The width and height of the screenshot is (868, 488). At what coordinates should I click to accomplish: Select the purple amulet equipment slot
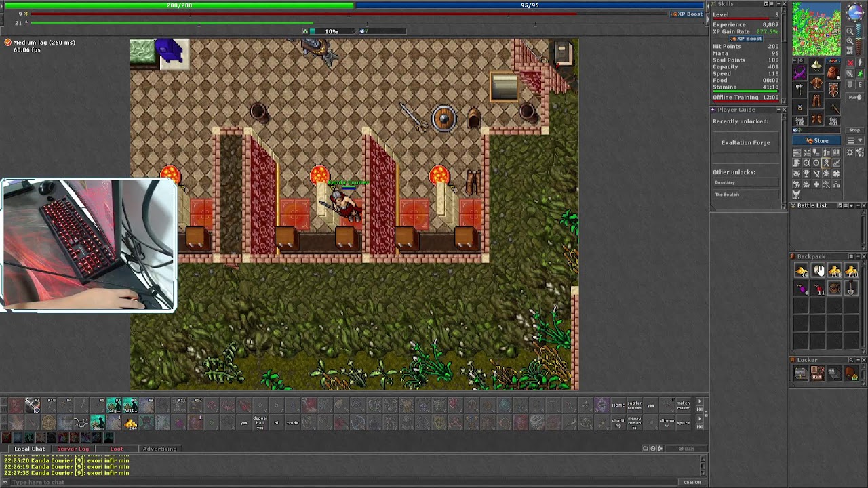(x=800, y=72)
